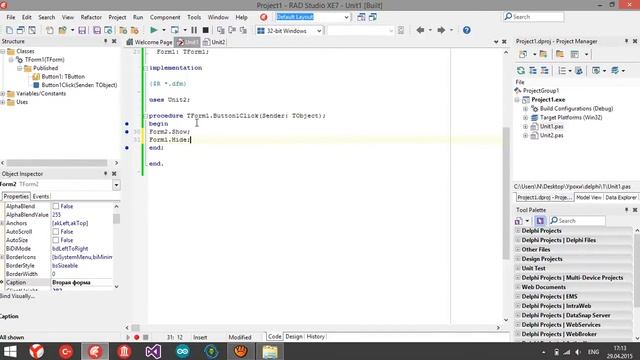The image size is (640, 360).
Task: Open the 32-bit Windows platform dropdown
Action: tap(319, 31)
